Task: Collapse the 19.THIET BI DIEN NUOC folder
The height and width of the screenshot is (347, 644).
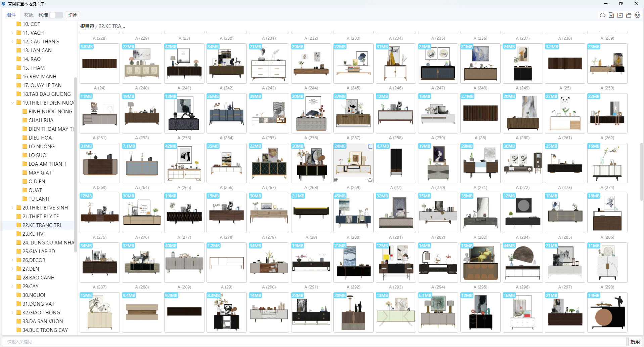Action: (12, 103)
